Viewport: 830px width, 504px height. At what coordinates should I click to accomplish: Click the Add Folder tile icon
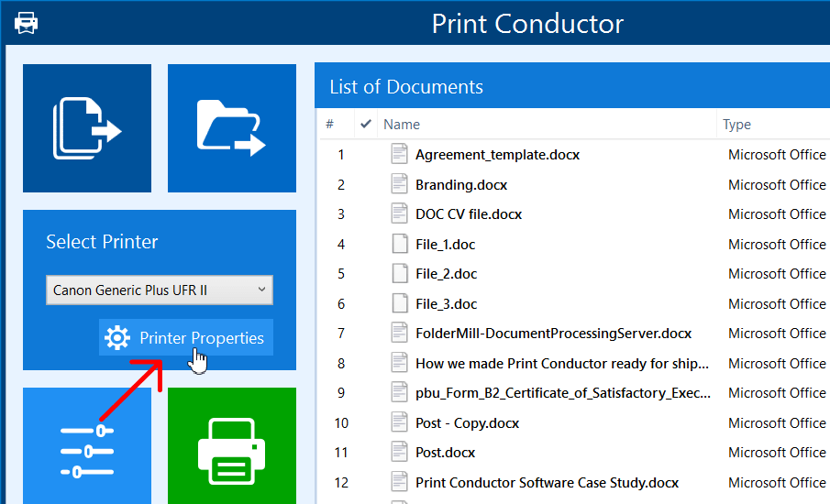point(231,128)
